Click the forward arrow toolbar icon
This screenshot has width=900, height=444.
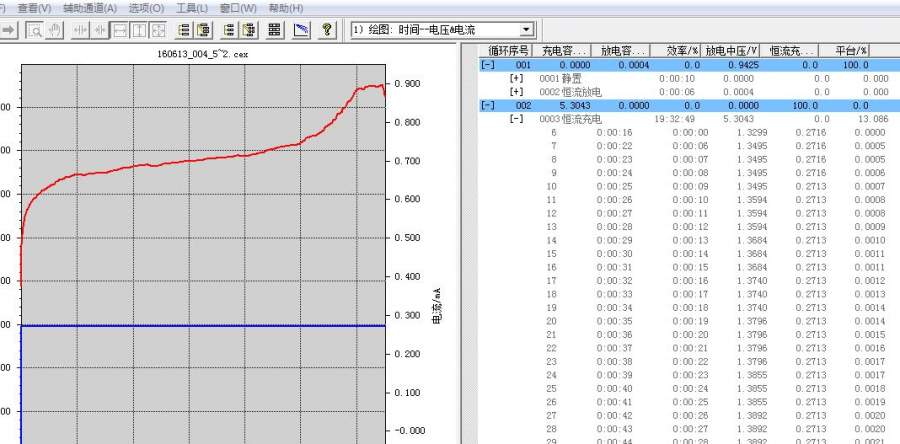[10, 30]
